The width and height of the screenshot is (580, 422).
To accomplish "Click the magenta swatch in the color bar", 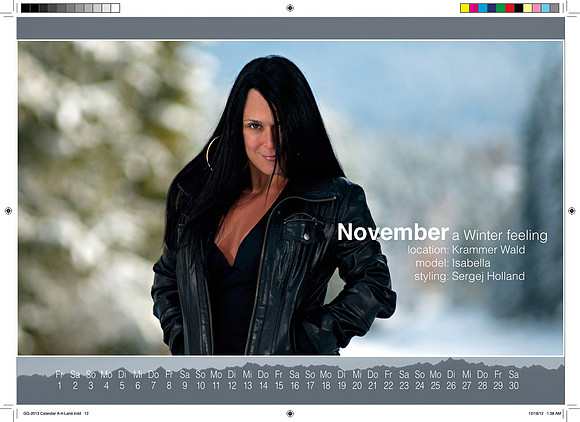I will (x=474, y=8).
